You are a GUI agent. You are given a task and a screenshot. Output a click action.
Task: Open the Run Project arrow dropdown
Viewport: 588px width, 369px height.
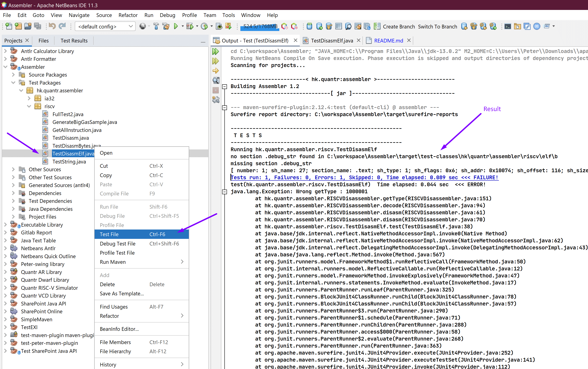click(182, 26)
